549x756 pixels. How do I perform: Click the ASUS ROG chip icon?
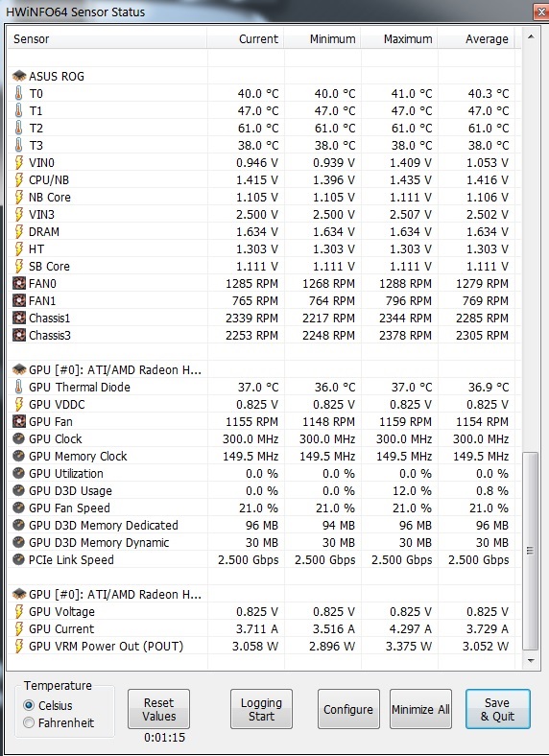19,76
